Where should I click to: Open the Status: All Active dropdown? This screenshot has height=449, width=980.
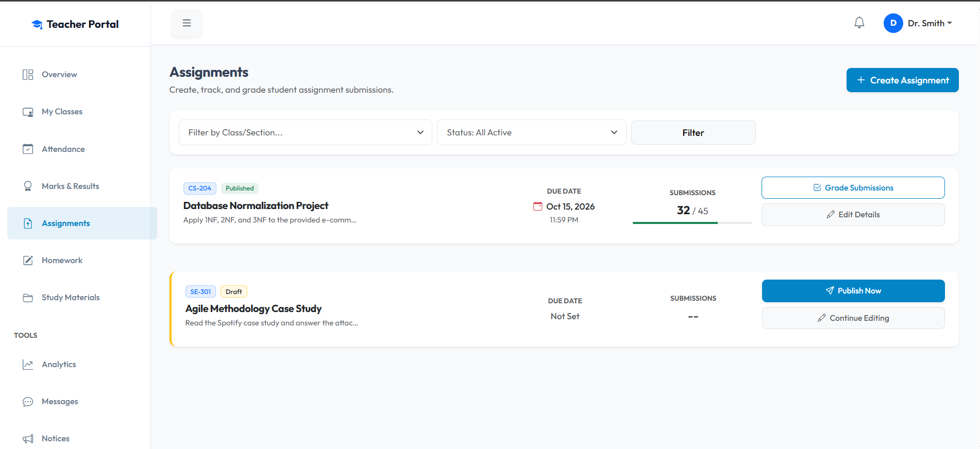pyautogui.click(x=531, y=133)
